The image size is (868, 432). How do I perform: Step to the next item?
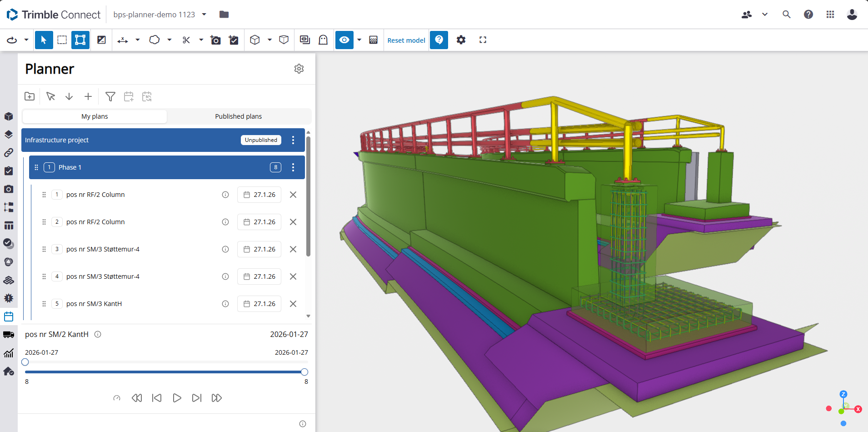pyautogui.click(x=197, y=398)
